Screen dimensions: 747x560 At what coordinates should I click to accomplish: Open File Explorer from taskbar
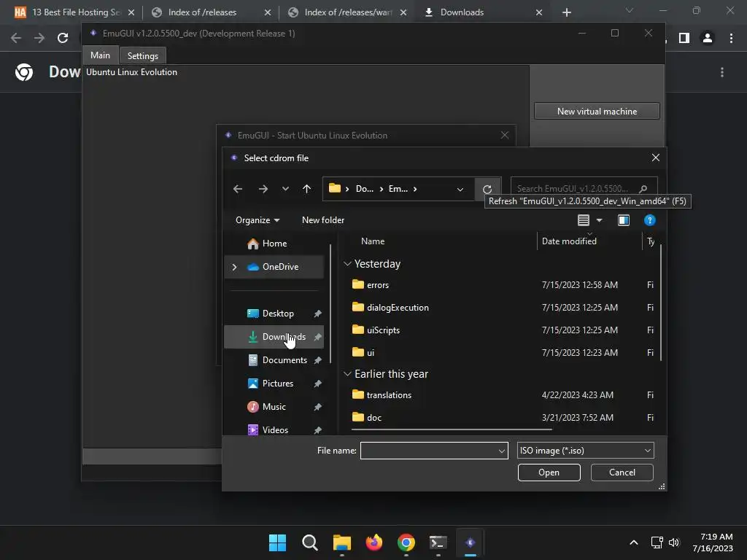click(x=341, y=542)
